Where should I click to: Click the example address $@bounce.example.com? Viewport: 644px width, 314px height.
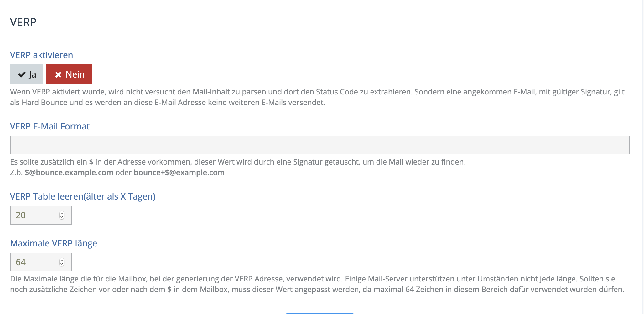pyautogui.click(x=69, y=173)
